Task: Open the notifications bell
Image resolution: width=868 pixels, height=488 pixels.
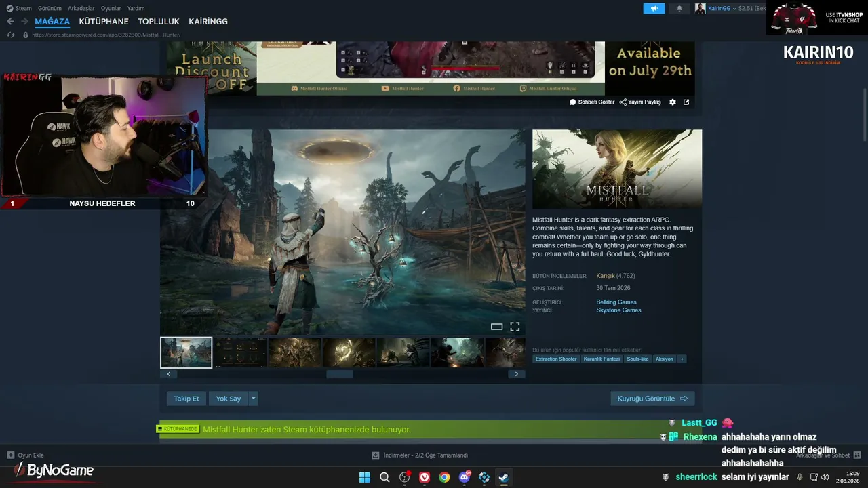Action: coord(679,8)
